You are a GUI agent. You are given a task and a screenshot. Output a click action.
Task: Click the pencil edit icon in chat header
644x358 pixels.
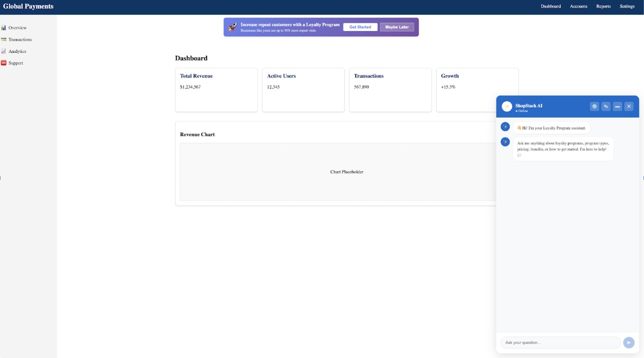point(605,106)
